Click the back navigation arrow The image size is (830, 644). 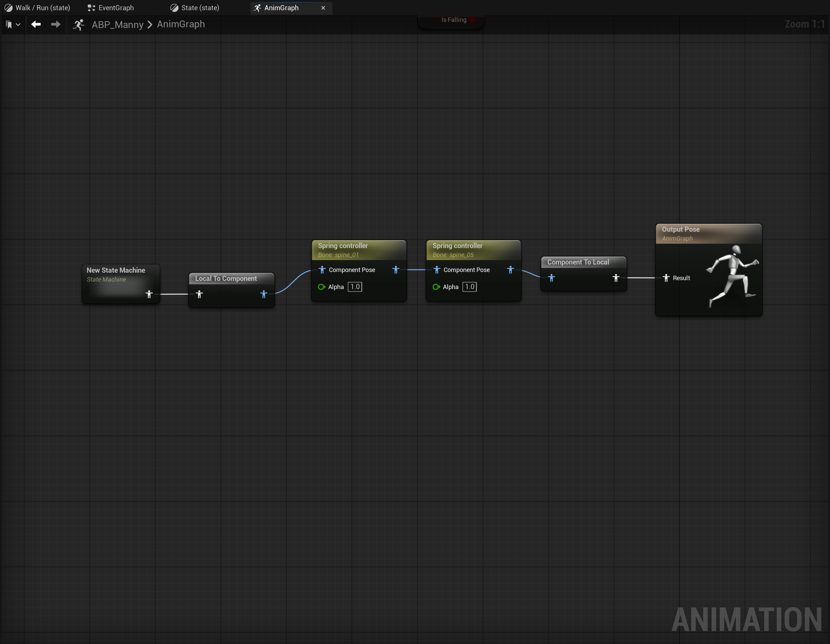(x=36, y=24)
